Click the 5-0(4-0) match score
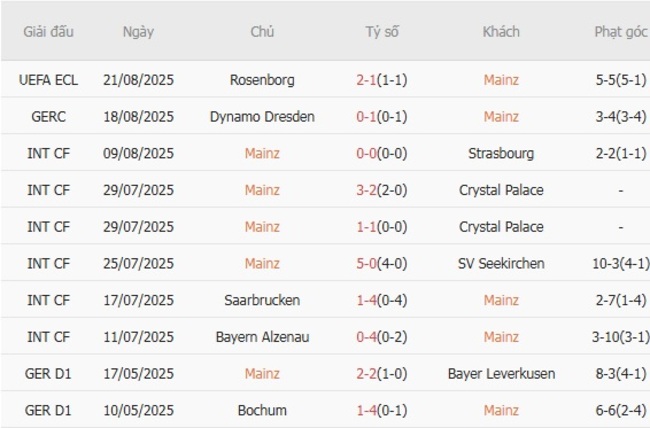The width and height of the screenshot is (650, 428). [381, 263]
